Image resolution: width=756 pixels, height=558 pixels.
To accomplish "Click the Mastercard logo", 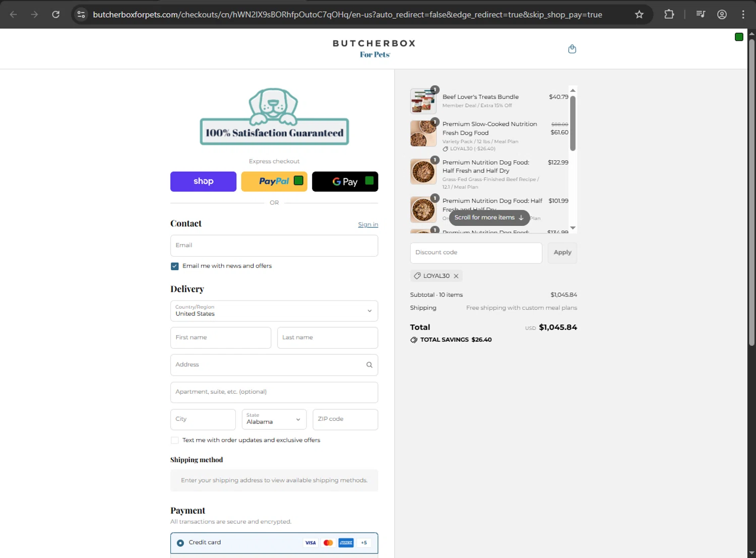I will tap(328, 543).
